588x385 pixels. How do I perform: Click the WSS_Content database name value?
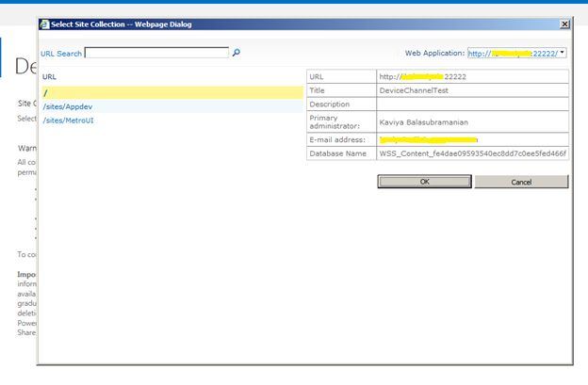[473, 153]
